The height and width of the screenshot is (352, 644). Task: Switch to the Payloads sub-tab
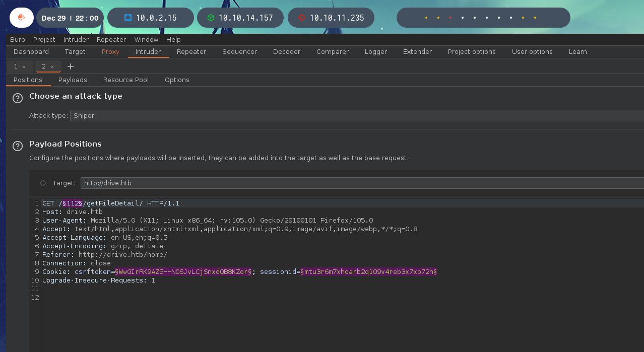[x=73, y=80]
